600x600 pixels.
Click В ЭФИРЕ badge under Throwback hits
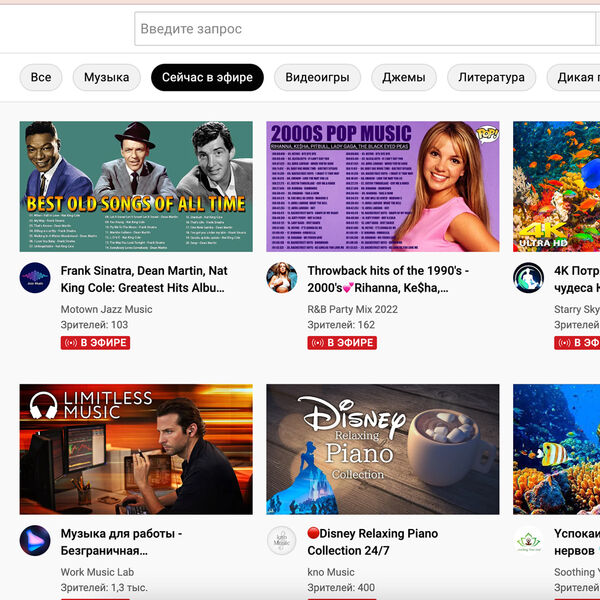[x=342, y=343]
